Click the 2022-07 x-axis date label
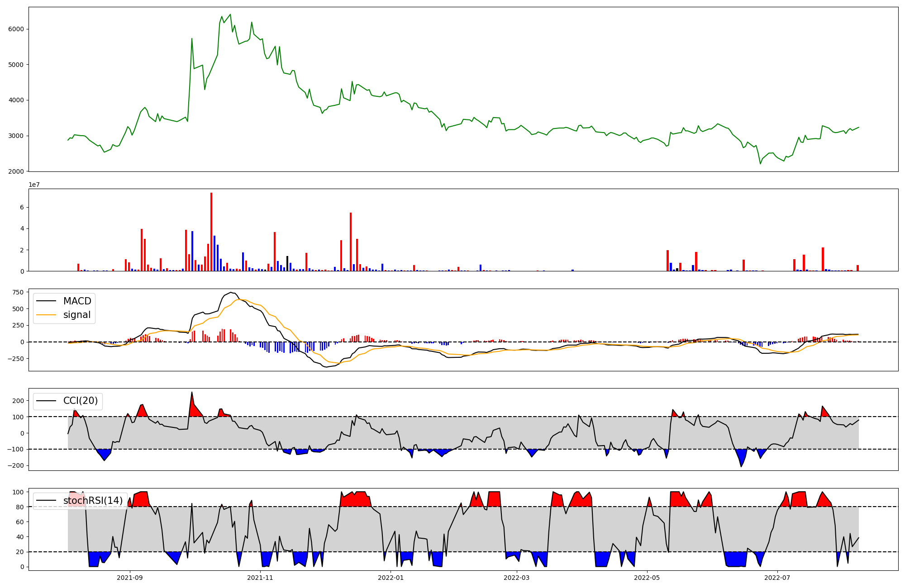Image resolution: width=905 pixels, height=588 pixels. point(777,577)
